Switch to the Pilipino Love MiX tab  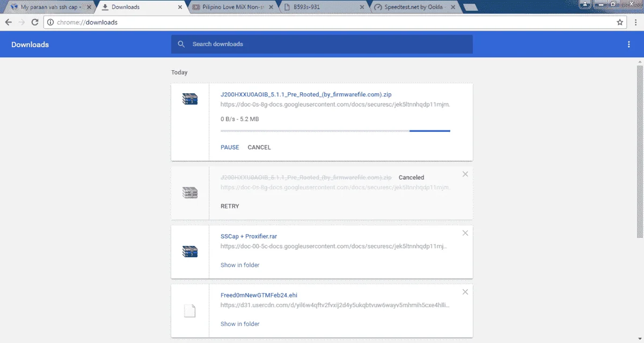pyautogui.click(x=233, y=7)
